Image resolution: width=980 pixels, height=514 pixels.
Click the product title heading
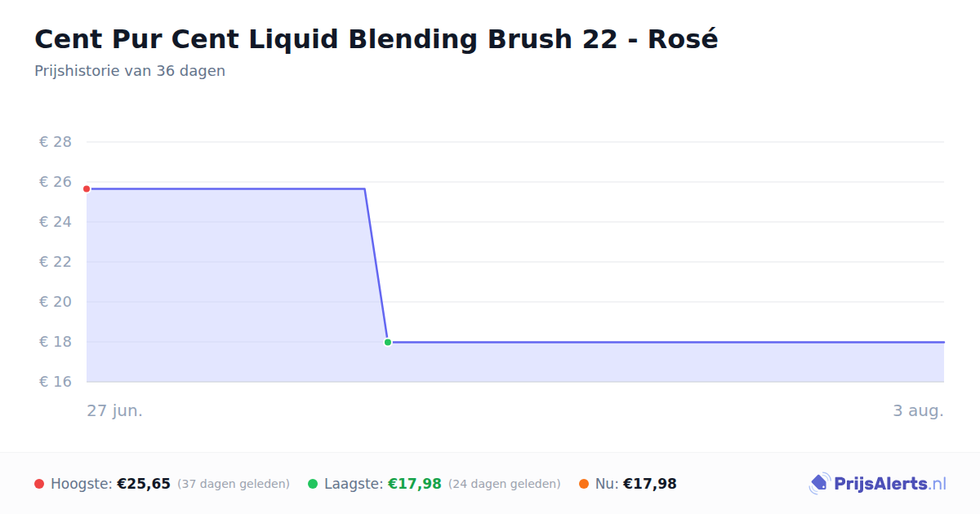pyautogui.click(x=376, y=39)
